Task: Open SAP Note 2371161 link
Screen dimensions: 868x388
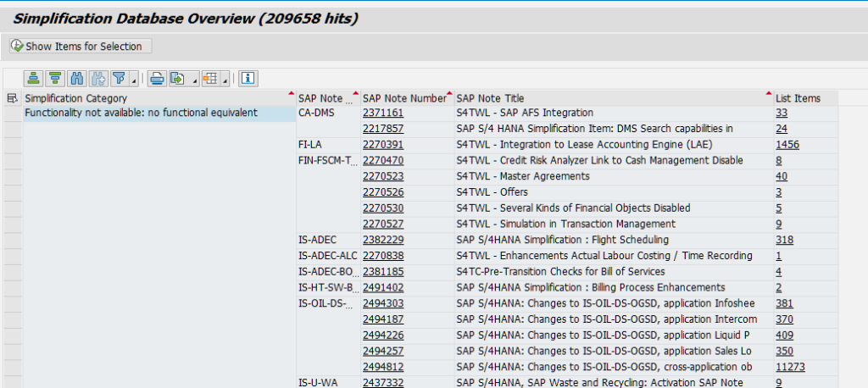Action: click(x=383, y=113)
